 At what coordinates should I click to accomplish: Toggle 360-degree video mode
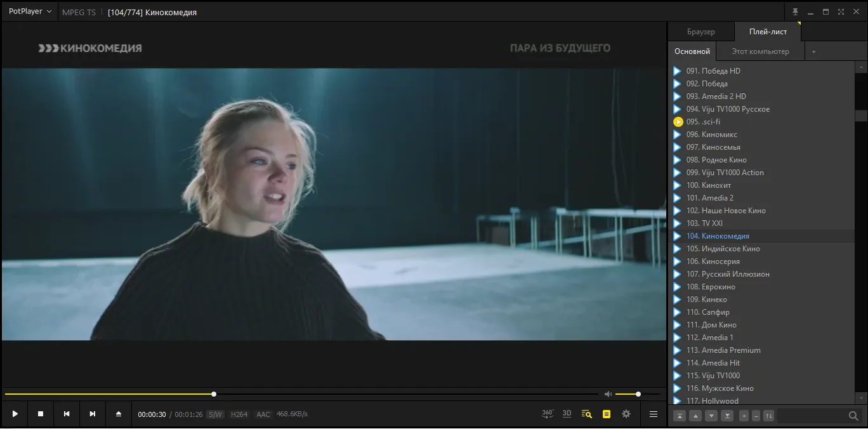548,414
